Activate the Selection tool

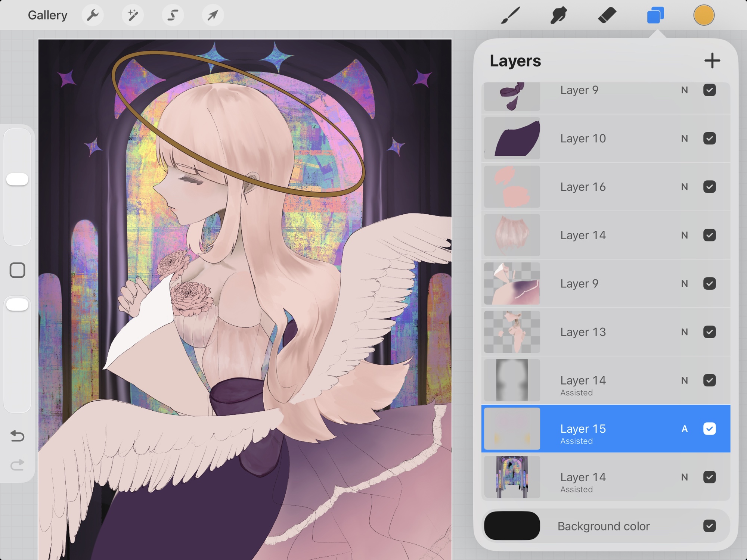pyautogui.click(x=173, y=15)
